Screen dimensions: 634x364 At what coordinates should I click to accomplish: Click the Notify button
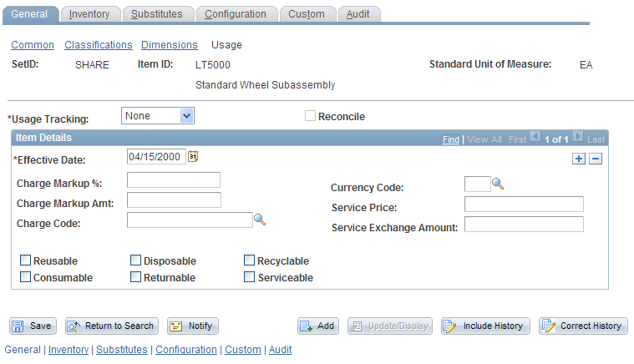(x=192, y=326)
